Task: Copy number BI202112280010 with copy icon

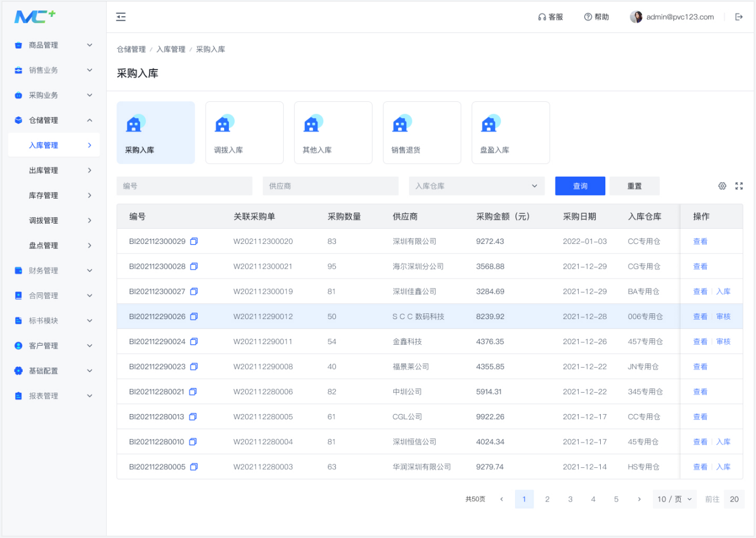Action: pyautogui.click(x=193, y=441)
